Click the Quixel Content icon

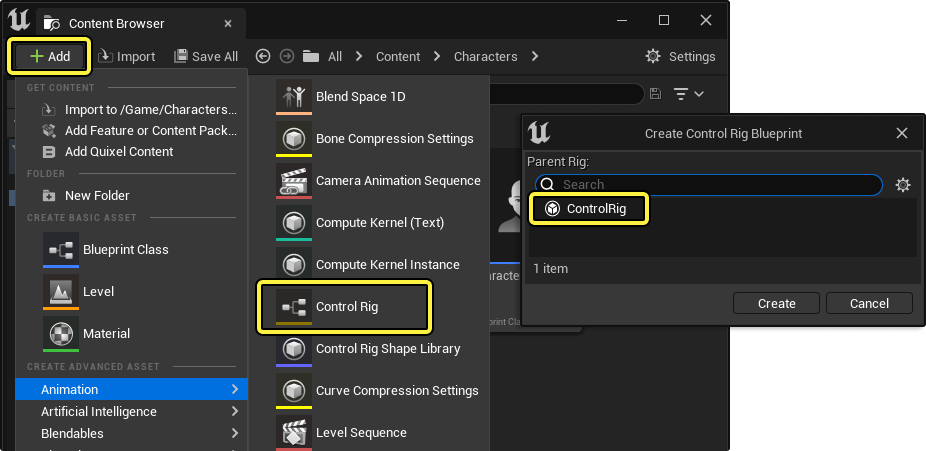point(49,152)
